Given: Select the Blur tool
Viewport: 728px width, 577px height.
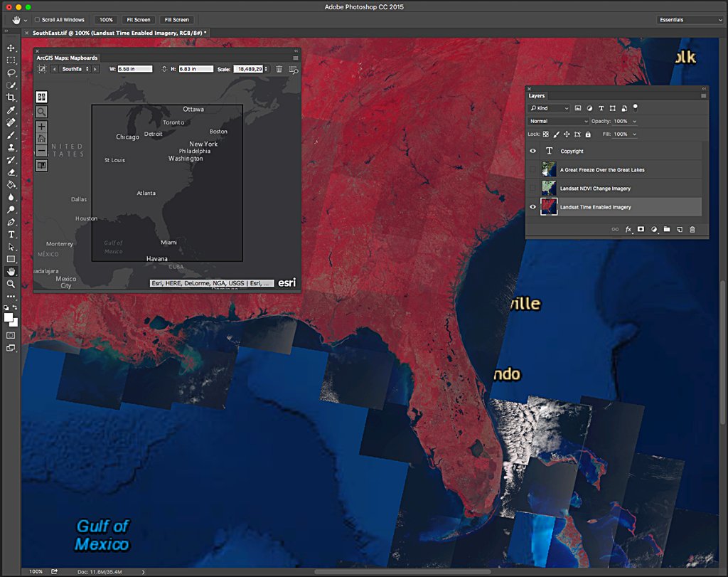Looking at the screenshot, I should (x=11, y=198).
